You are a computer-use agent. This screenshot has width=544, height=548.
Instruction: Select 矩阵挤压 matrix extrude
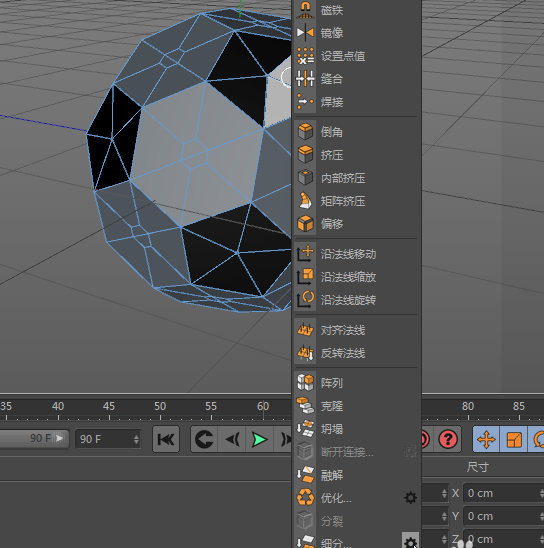point(356,201)
